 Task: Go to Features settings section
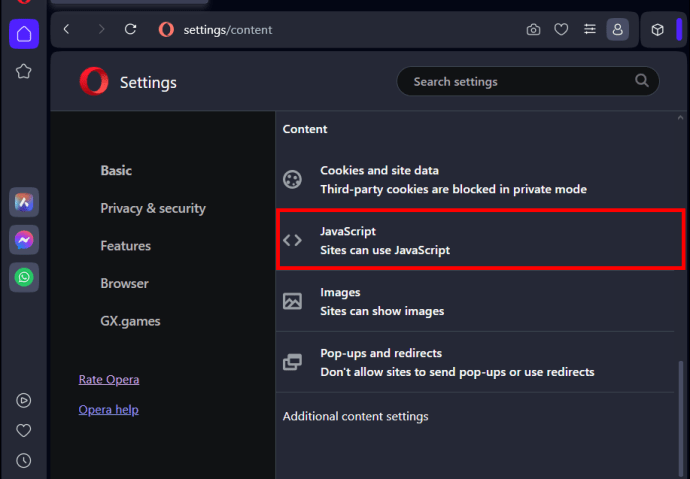click(x=125, y=245)
